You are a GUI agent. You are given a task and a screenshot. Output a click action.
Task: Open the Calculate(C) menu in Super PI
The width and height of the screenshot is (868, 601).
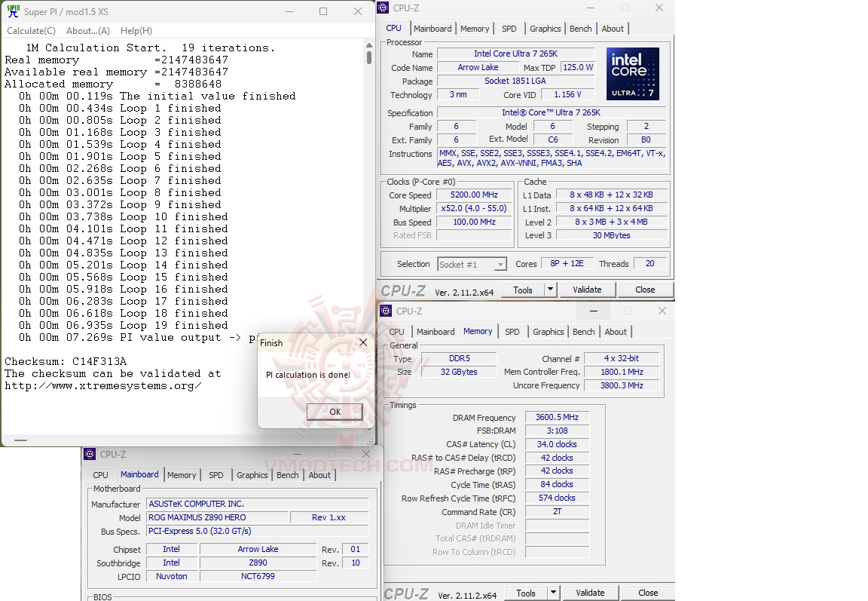point(31,30)
